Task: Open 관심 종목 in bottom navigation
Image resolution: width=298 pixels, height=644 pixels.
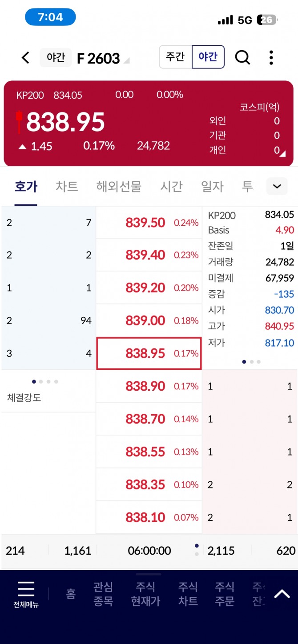Action: (103, 594)
